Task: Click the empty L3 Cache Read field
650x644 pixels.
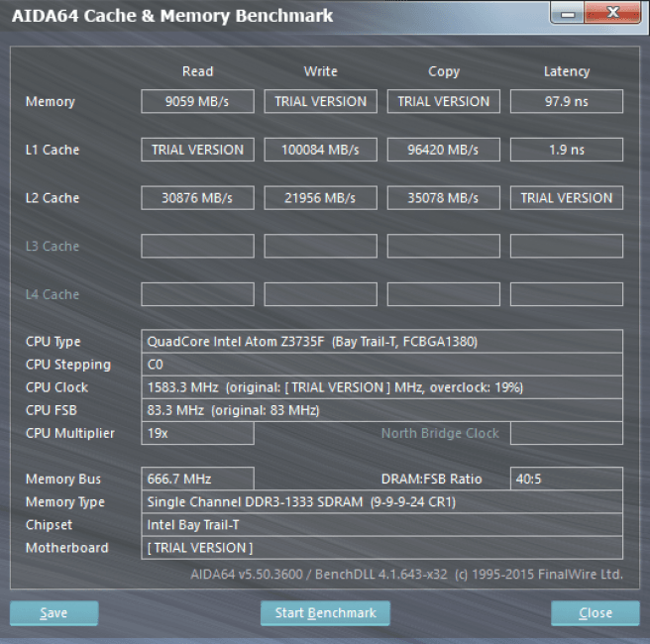Action: 197,246
